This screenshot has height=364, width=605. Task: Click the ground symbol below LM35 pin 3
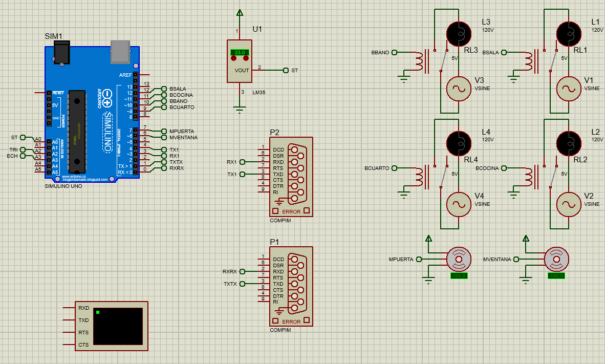[240, 111]
